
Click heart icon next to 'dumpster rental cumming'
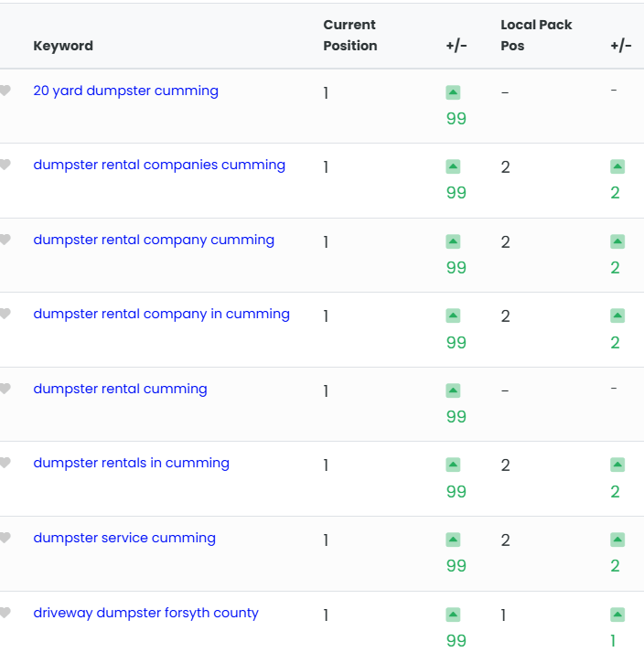coord(5,389)
